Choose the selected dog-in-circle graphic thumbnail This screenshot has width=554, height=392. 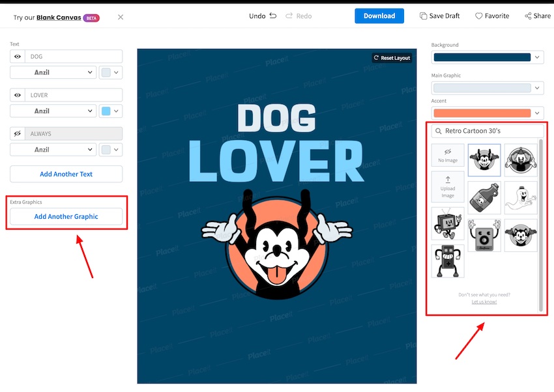[484, 160]
